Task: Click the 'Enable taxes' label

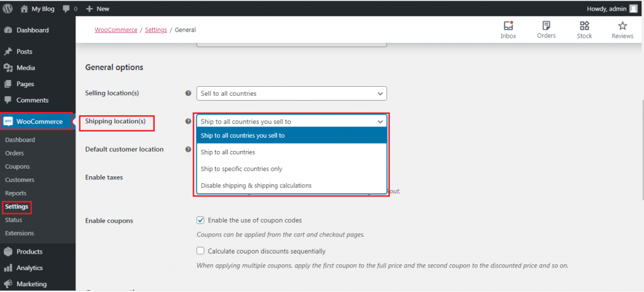Action: tap(104, 177)
